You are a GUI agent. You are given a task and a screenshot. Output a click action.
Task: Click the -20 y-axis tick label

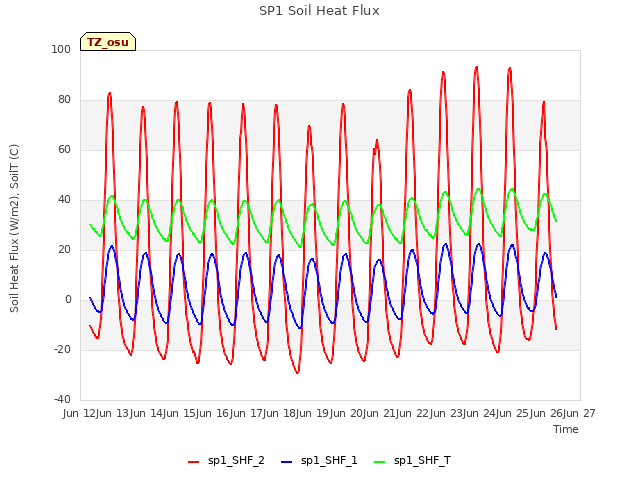point(62,349)
